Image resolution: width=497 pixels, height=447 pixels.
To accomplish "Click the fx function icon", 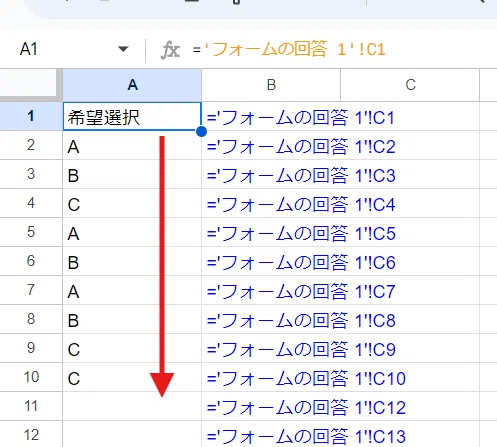I will click(170, 50).
